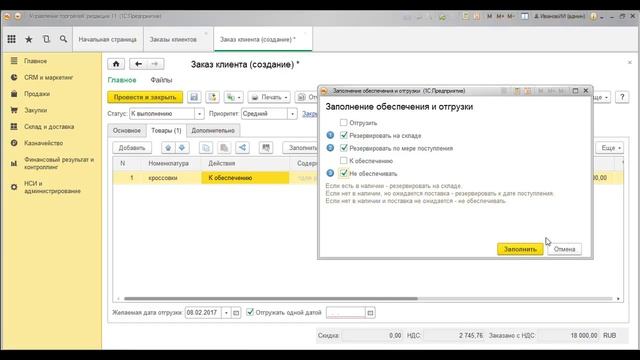Viewport: 640px width, 360px height.
Task: Open help with the question mark button
Action: (x=622, y=97)
